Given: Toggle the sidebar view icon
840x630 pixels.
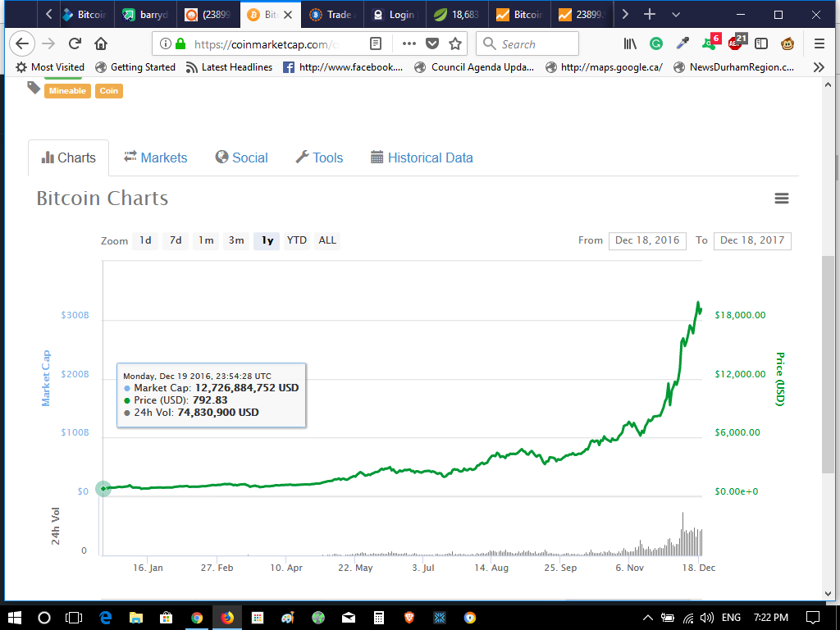Looking at the screenshot, I should 761,44.
